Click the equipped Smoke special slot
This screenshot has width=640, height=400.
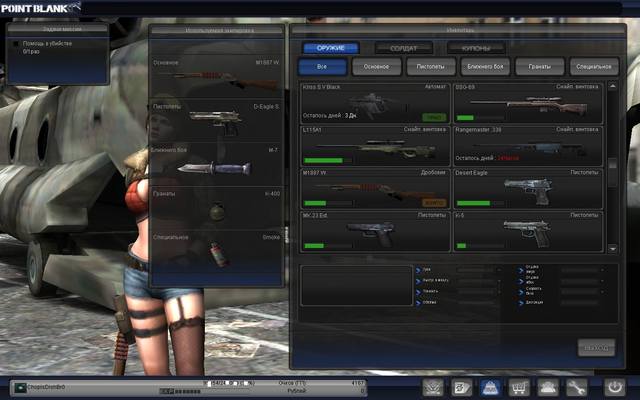pos(216,252)
